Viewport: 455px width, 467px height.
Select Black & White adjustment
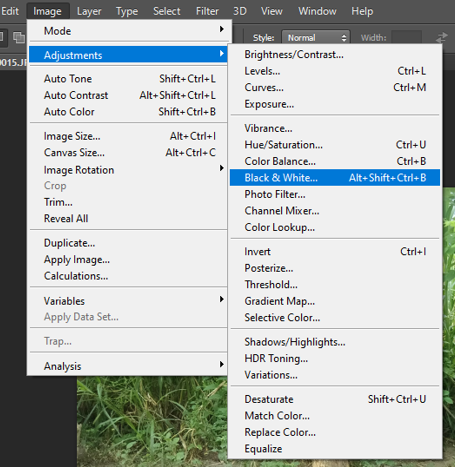tap(335, 178)
